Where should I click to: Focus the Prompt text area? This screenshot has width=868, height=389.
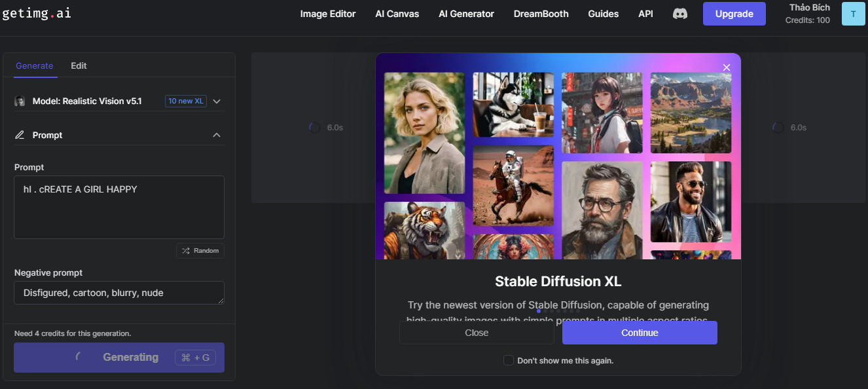pyautogui.click(x=119, y=207)
